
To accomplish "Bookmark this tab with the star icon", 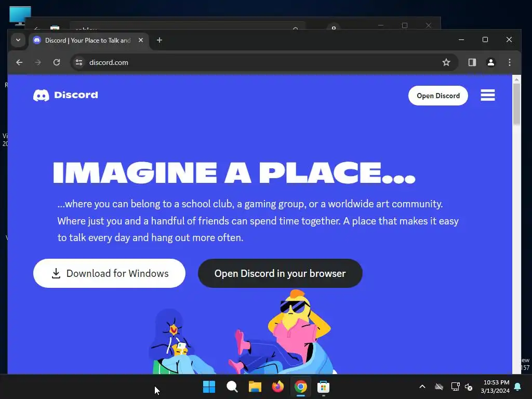I will click(446, 62).
